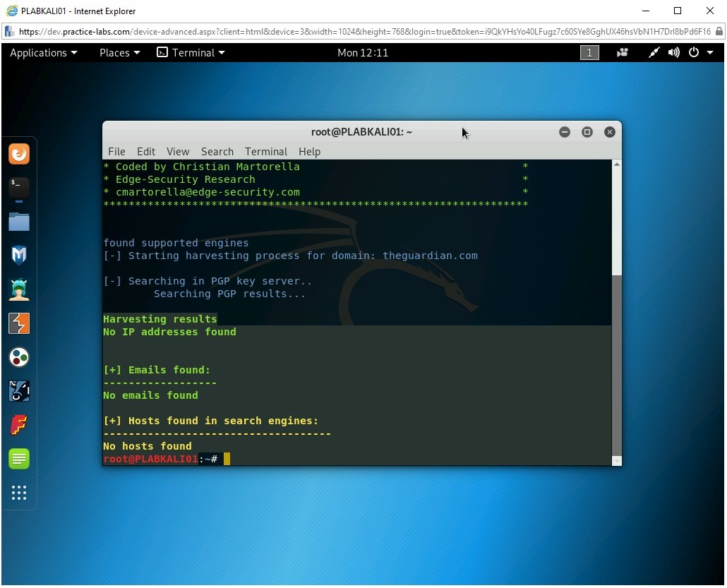This screenshot has width=727, height=588.
Task: Open the Leafpad text editor from the dock
Action: coord(19,458)
